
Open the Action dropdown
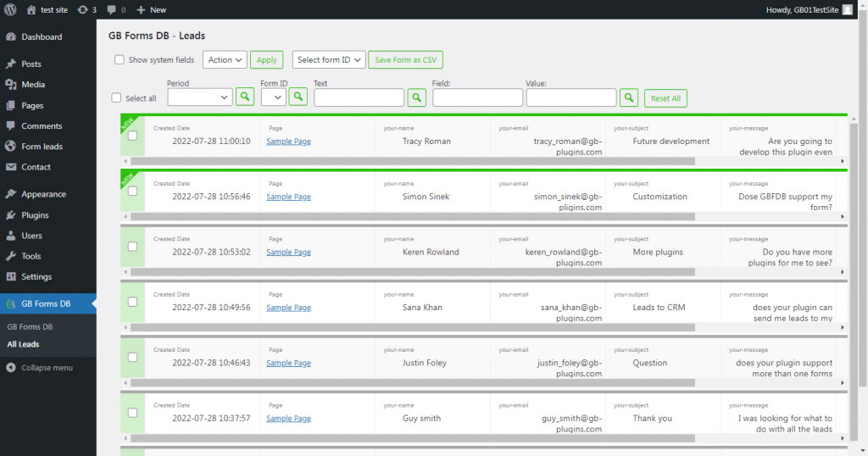pyautogui.click(x=225, y=60)
